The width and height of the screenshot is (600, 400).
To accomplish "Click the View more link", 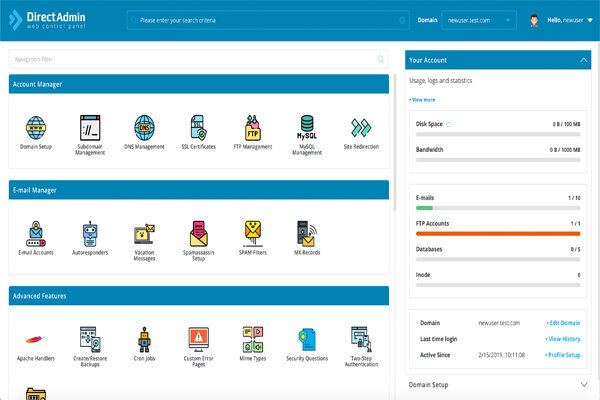I will [422, 99].
